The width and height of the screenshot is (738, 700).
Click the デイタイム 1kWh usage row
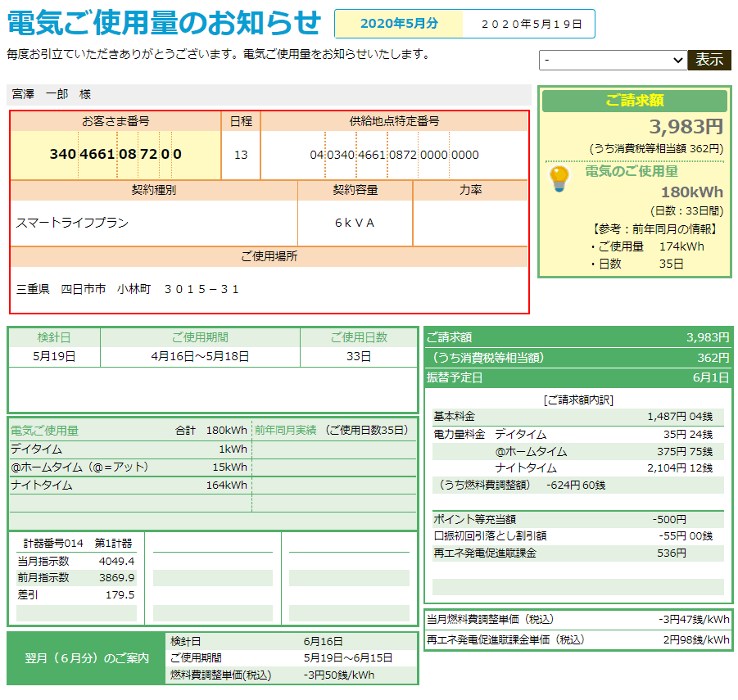(129, 449)
